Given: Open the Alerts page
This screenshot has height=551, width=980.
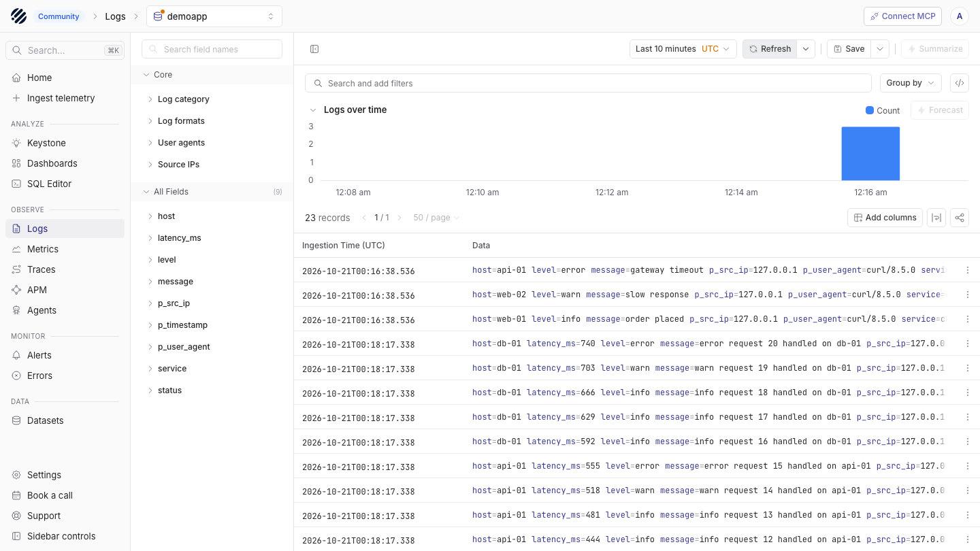Looking at the screenshot, I should tap(65, 355).
